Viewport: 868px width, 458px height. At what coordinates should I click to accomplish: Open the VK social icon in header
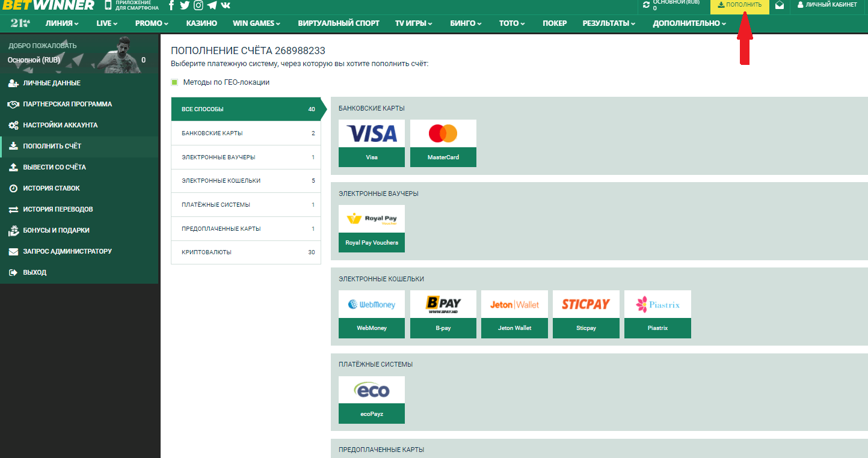(226, 5)
